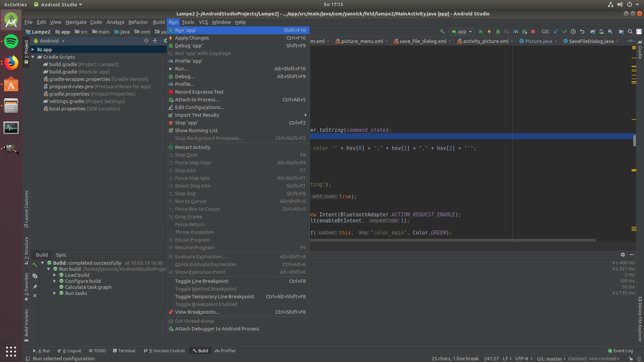Expand the Load build node
This screenshot has height=362, width=644.
click(x=55, y=275)
